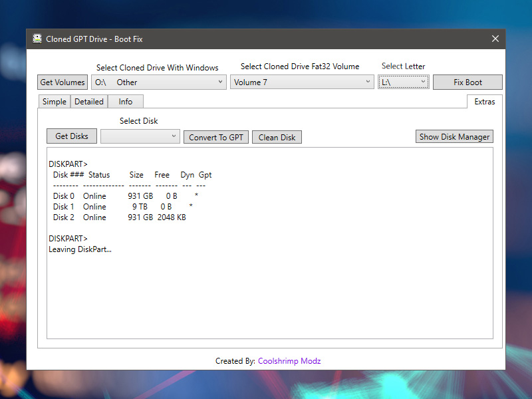Image resolution: width=532 pixels, height=399 pixels.
Task: Open the Select Letter L:\ dropdown
Action: click(404, 82)
